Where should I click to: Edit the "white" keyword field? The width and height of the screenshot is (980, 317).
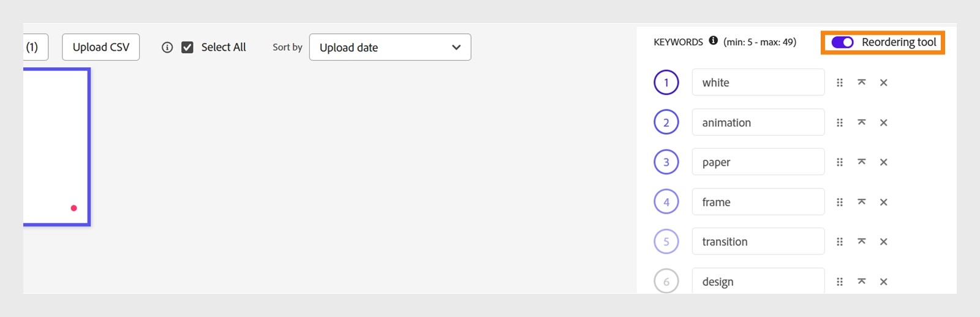[758, 82]
